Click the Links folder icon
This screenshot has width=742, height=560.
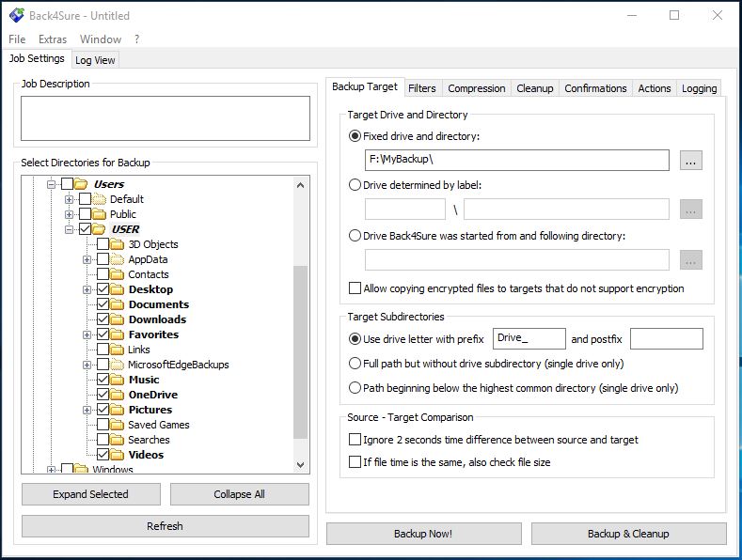[x=117, y=349]
